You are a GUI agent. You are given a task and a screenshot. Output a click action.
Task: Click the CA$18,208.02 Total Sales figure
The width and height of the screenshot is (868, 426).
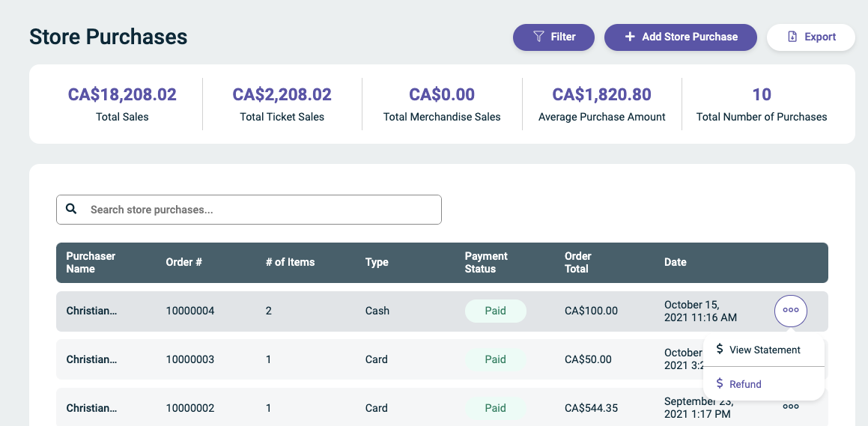[122, 94]
